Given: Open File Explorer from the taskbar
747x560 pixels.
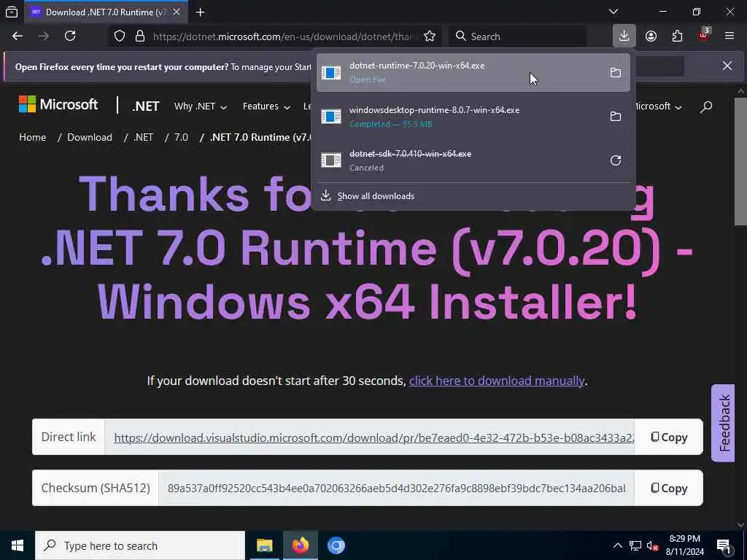Looking at the screenshot, I should click(x=264, y=545).
